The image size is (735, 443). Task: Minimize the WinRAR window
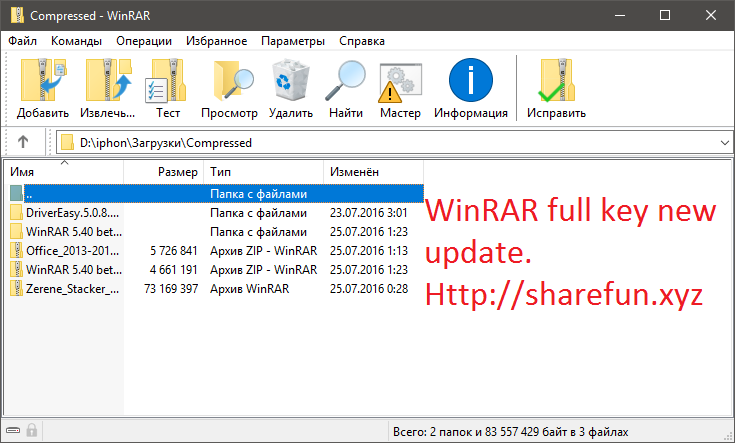(x=620, y=15)
